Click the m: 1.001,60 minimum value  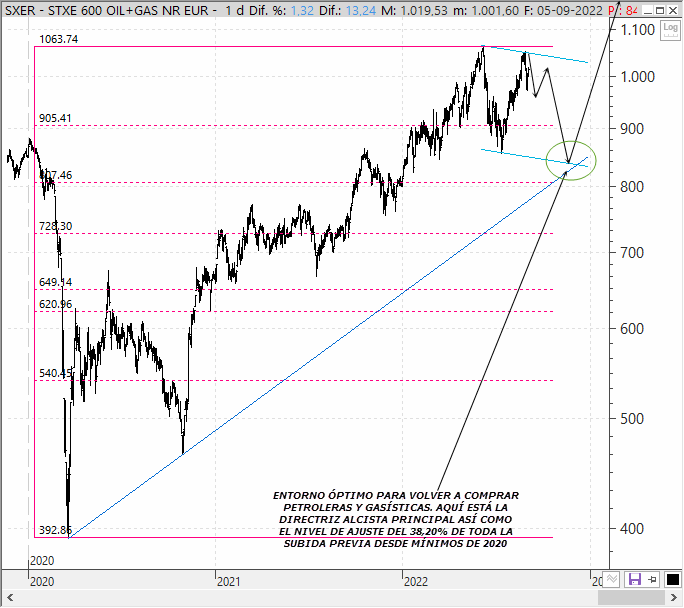485,10
